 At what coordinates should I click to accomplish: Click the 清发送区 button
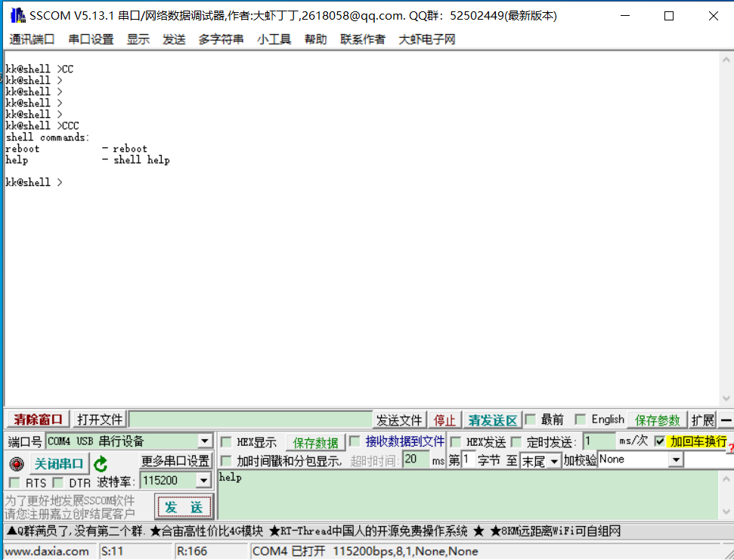point(492,420)
